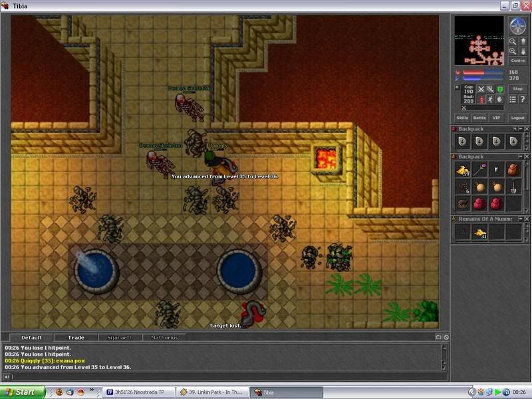Toggle stand-still mode (red figure)
The image size is (532, 399).
[x=481, y=99]
